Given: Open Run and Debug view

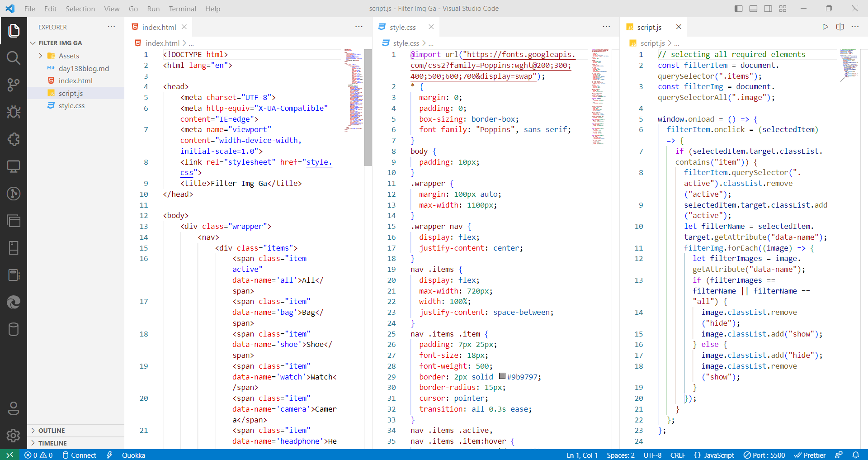Looking at the screenshot, I should 14,112.
